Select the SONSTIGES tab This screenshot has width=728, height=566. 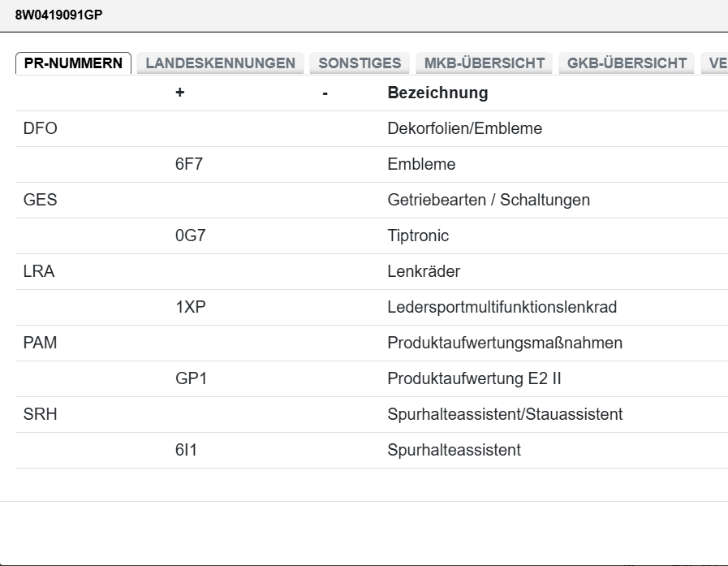(x=360, y=63)
